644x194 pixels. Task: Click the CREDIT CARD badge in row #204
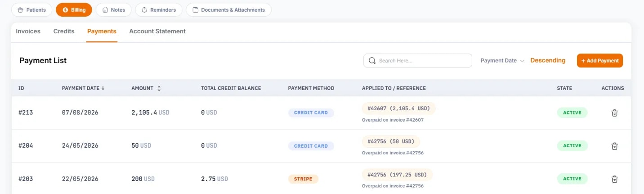click(x=311, y=146)
